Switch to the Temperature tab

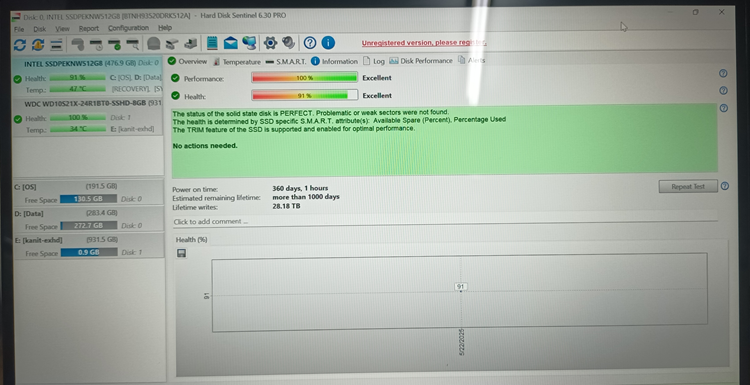coord(237,62)
